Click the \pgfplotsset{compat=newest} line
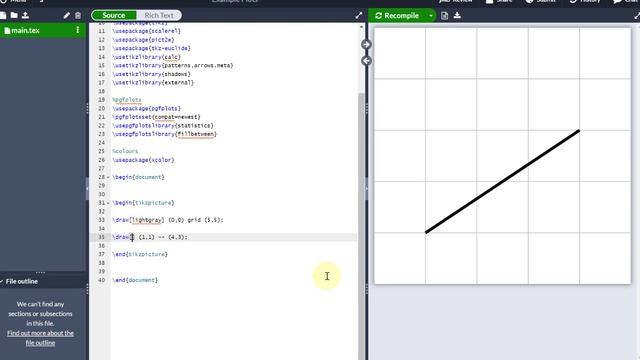 coord(156,117)
